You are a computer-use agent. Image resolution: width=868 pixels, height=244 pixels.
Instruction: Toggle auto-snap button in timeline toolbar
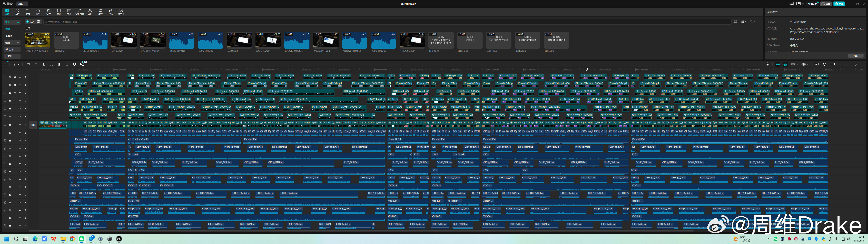click(785, 64)
